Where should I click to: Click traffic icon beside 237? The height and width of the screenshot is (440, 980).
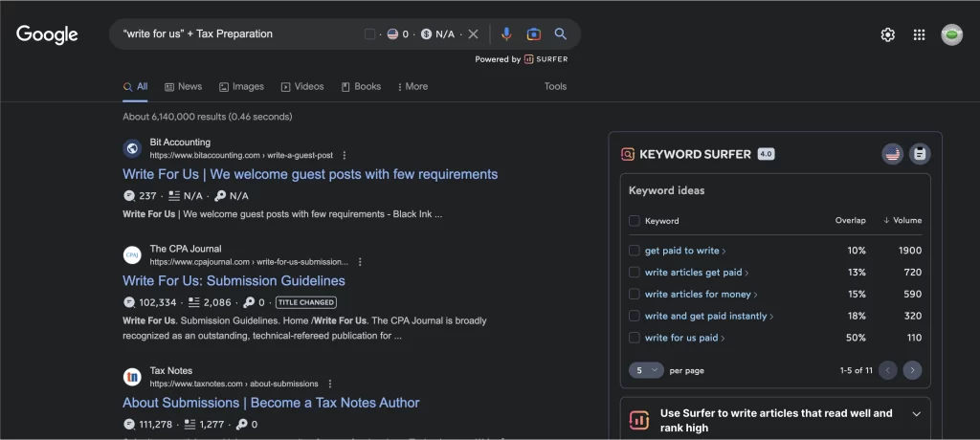(x=129, y=196)
